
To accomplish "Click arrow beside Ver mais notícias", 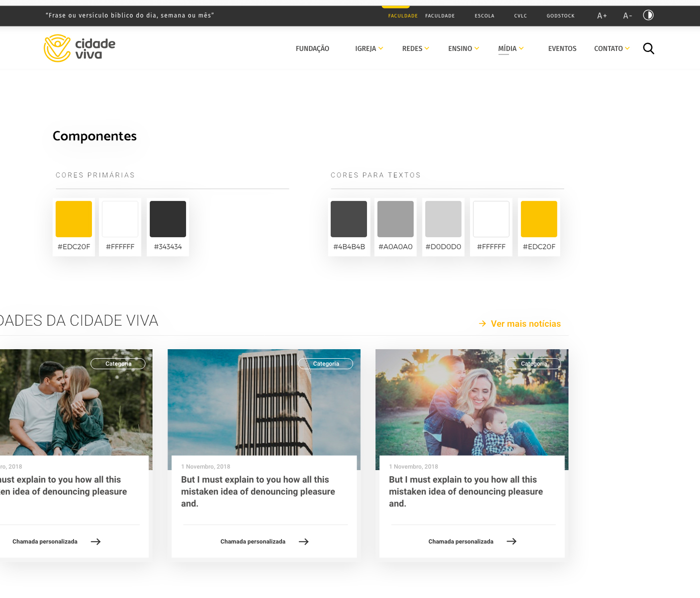I will (x=482, y=324).
